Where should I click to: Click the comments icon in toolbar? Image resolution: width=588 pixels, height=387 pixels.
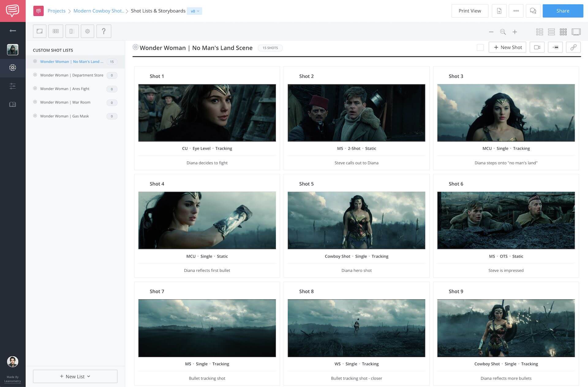point(533,11)
